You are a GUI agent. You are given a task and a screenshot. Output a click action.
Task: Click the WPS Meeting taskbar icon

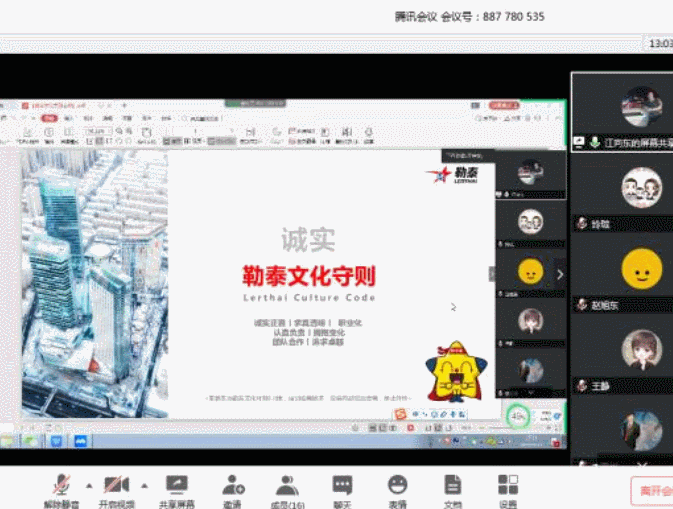[81, 441]
